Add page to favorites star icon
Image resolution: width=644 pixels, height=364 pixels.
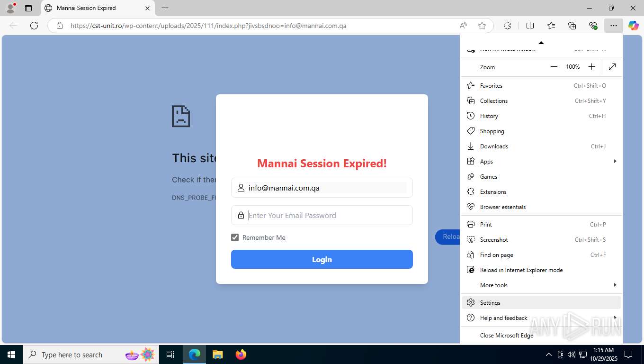pos(482,26)
